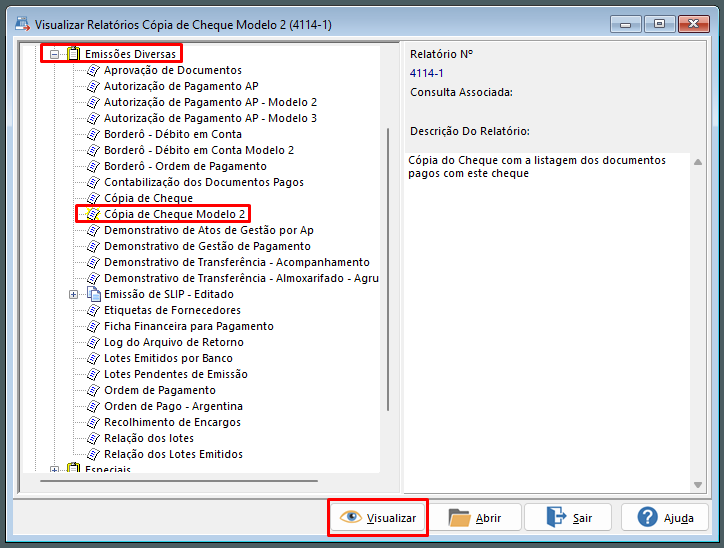Select Orden de Pago - Argentina
Image resolution: width=724 pixels, height=548 pixels.
point(173,406)
